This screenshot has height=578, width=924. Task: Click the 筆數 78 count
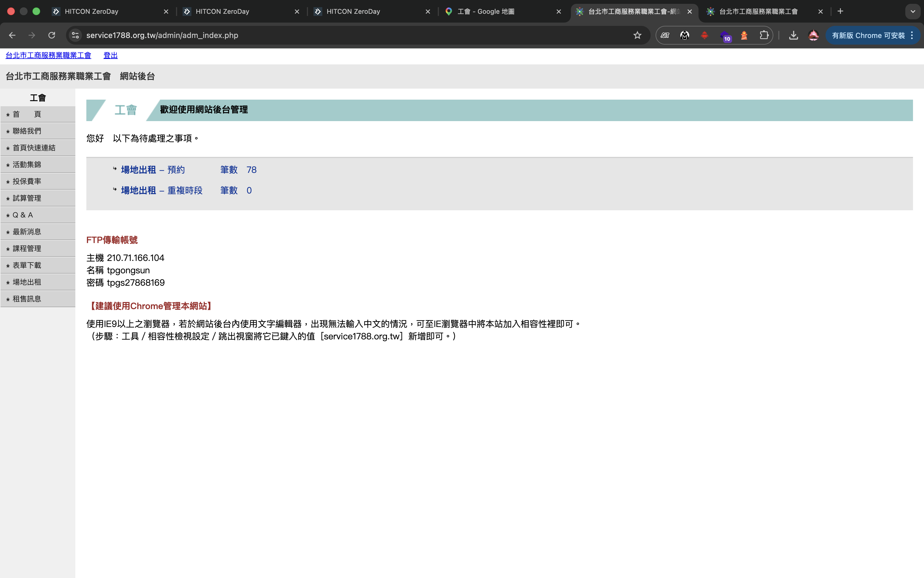click(x=238, y=170)
